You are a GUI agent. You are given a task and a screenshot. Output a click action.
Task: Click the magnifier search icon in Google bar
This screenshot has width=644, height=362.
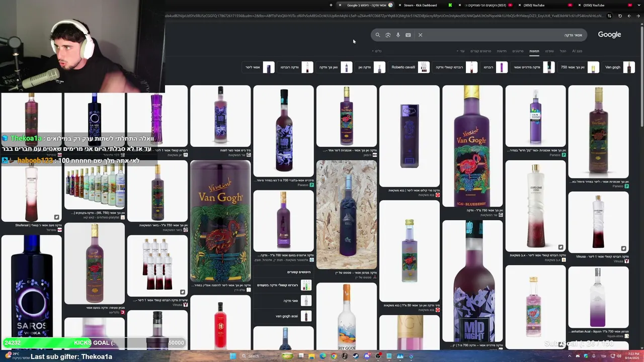378,35
